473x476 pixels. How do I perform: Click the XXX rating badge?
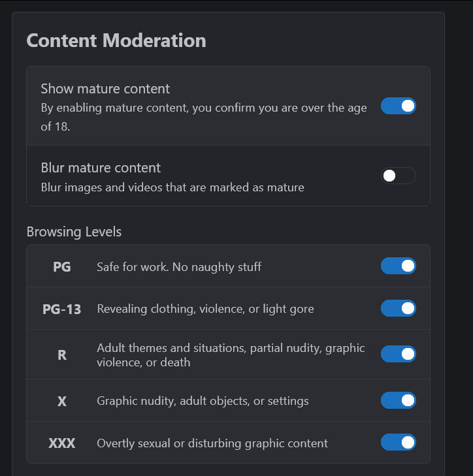pos(62,443)
